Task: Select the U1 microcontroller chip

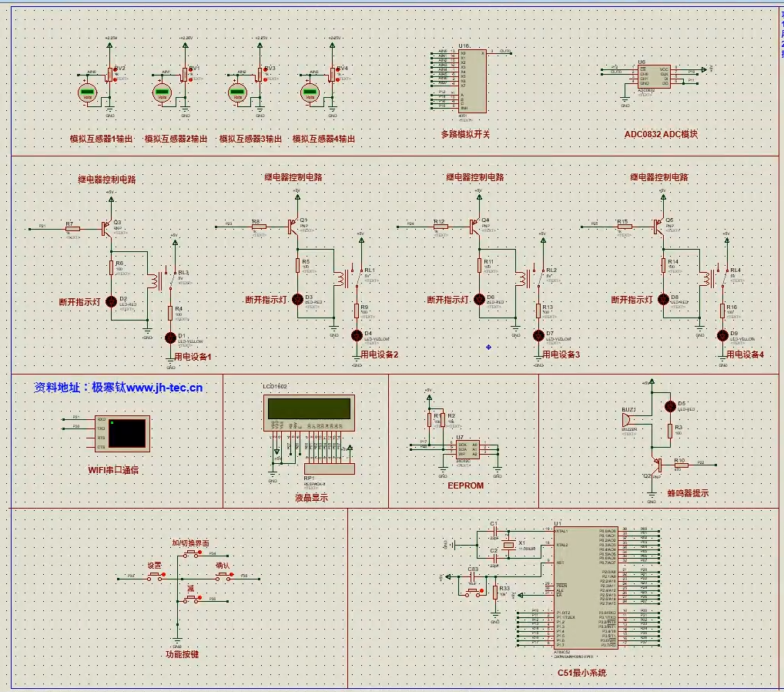Action: point(586,587)
